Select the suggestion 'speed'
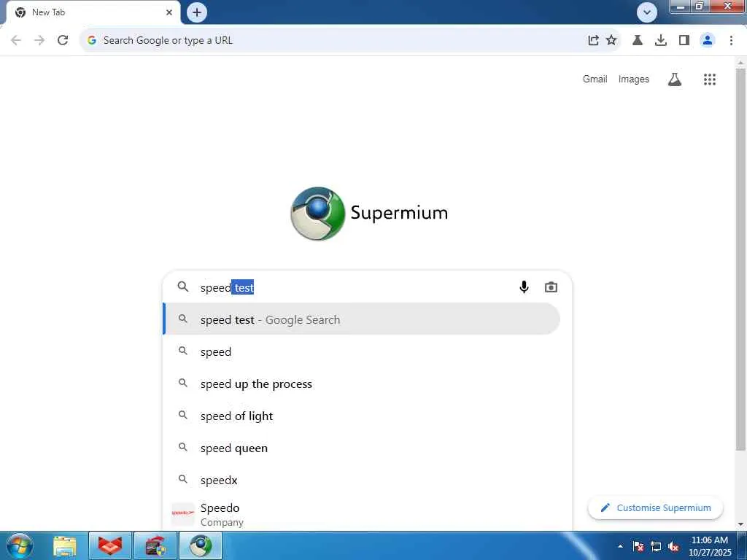 pyautogui.click(x=362, y=351)
